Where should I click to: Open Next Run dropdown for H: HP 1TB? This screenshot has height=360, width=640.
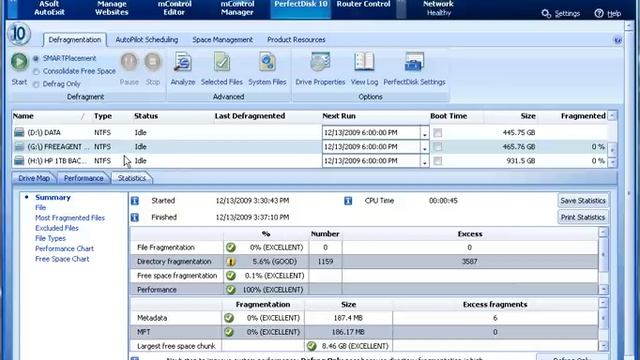point(424,161)
